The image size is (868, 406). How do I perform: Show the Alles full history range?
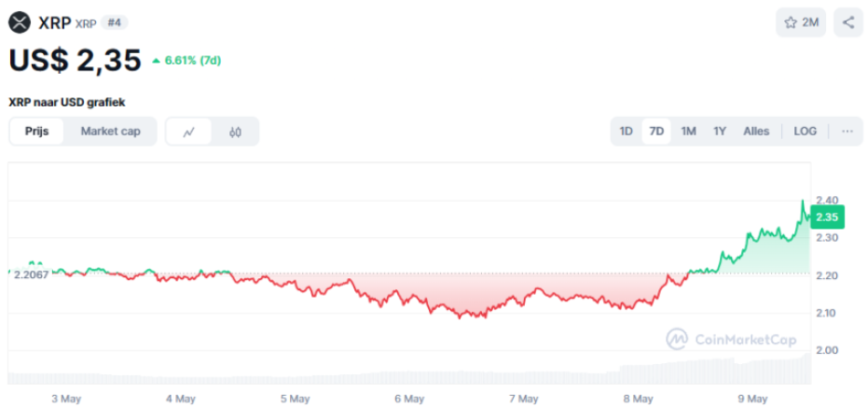tap(756, 132)
